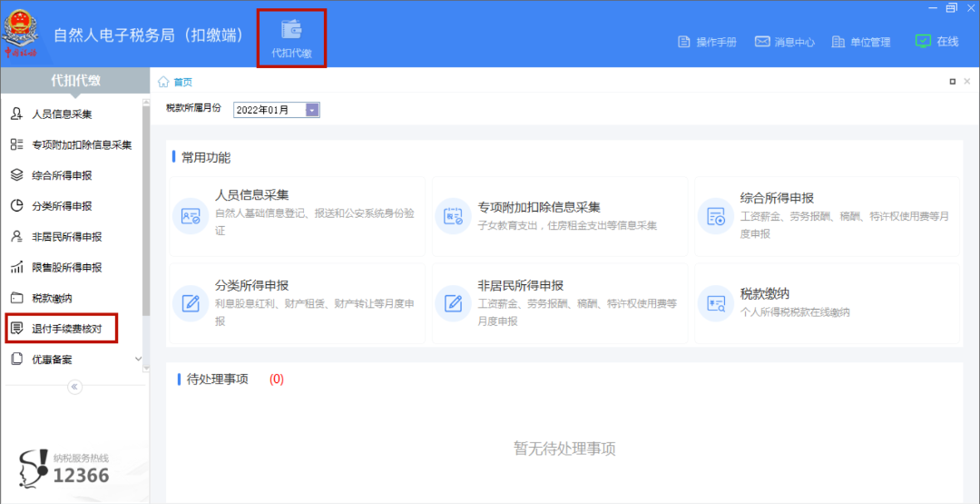
Task: Click the 暂无待处理事项 message
Action: (565, 449)
